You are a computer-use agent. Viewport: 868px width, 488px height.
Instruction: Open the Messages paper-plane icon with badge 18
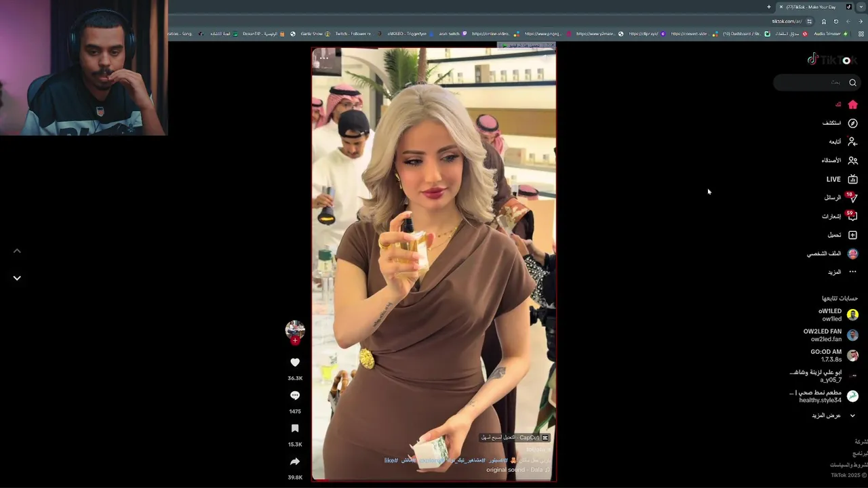click(x=852, y=197)
